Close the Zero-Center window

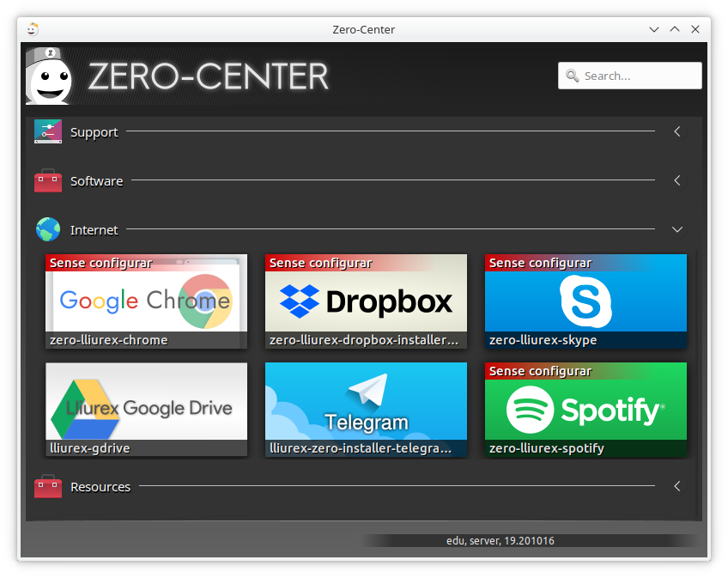[695, 29]
